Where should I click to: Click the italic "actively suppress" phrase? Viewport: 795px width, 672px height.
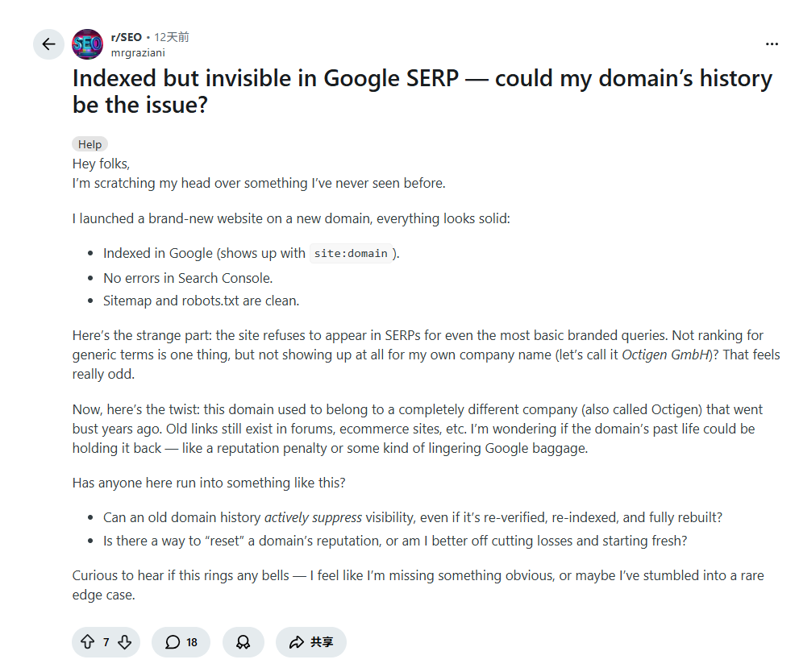point(313,517)
